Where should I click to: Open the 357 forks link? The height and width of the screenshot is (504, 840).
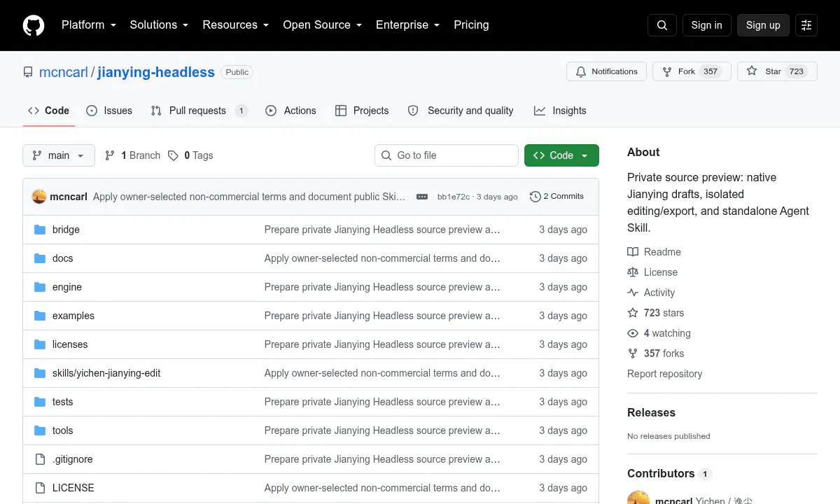pos(655,353)
